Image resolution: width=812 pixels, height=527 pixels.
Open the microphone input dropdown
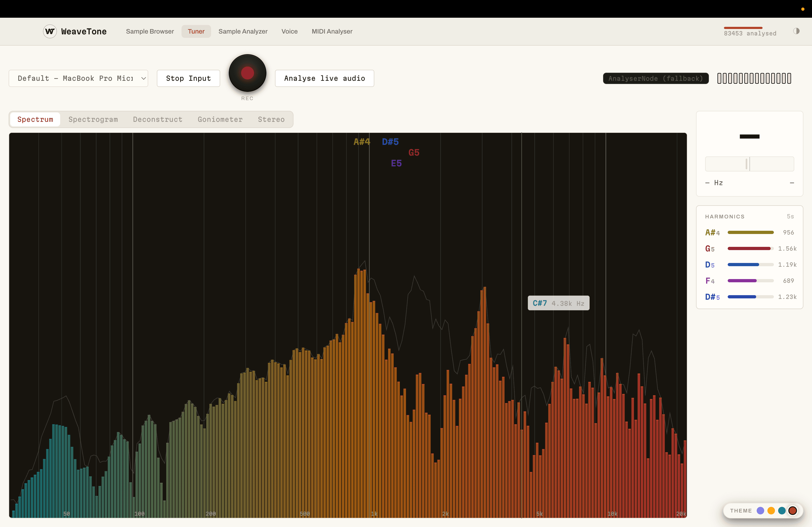[78, 78]
